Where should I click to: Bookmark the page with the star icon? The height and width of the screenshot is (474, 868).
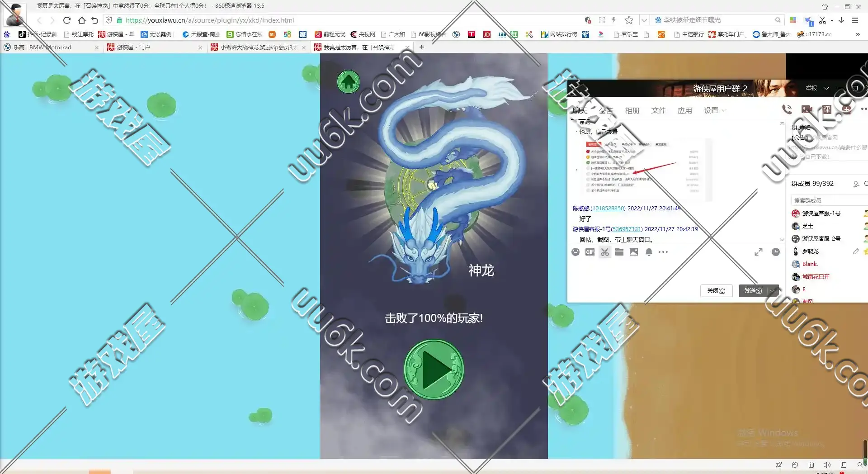pyautogui.click(x=629, y=20)
